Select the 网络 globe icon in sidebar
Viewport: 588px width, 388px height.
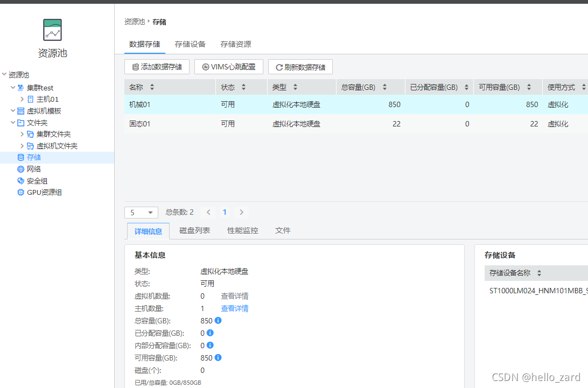pyautogui.click(x=21, y=169)
